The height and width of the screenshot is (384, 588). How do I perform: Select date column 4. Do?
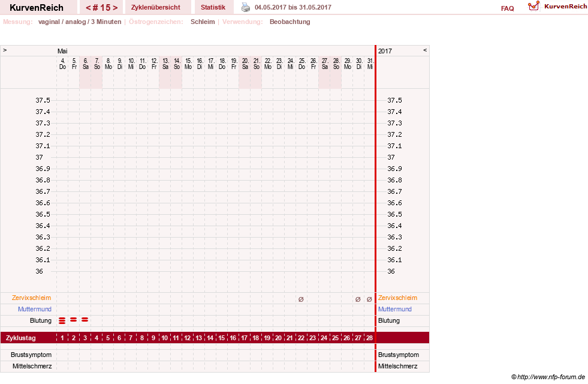coord(62,64)
